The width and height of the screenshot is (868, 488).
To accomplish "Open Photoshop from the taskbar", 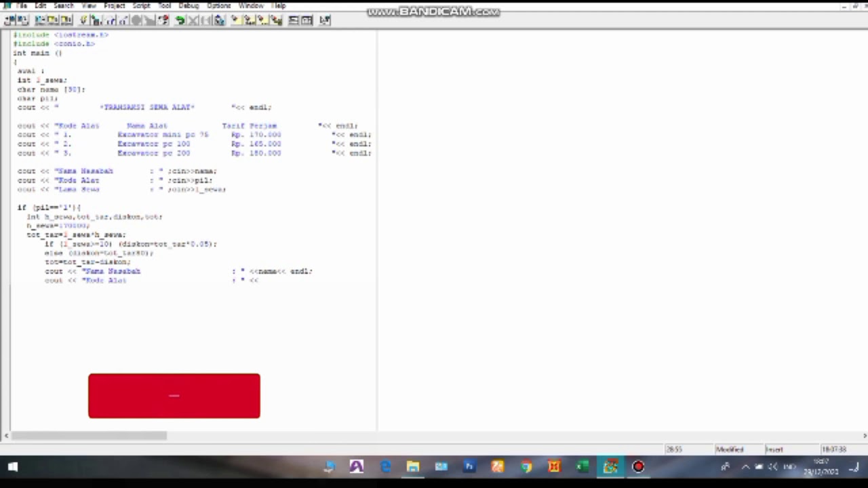I will (x=469, y=466).
